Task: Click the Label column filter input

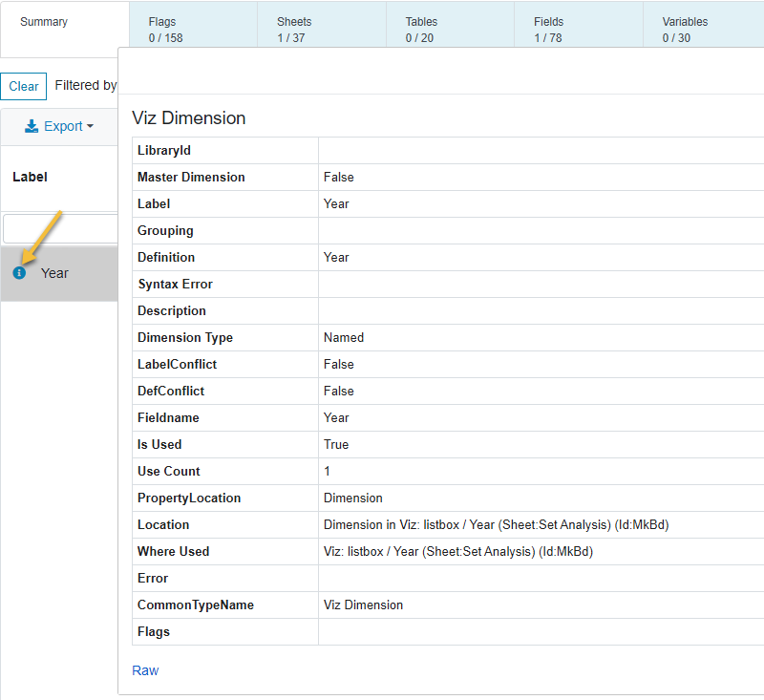Action: pos(60,228)
